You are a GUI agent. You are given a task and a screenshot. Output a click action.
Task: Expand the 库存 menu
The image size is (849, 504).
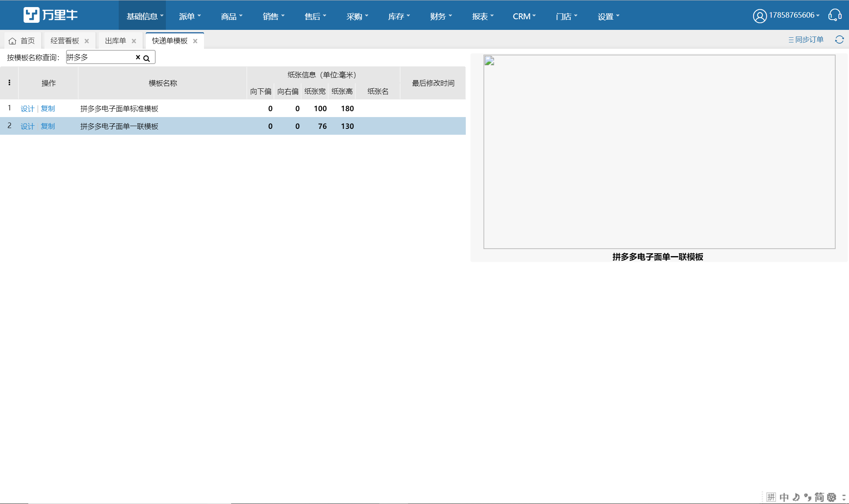[x=399, y=16]
